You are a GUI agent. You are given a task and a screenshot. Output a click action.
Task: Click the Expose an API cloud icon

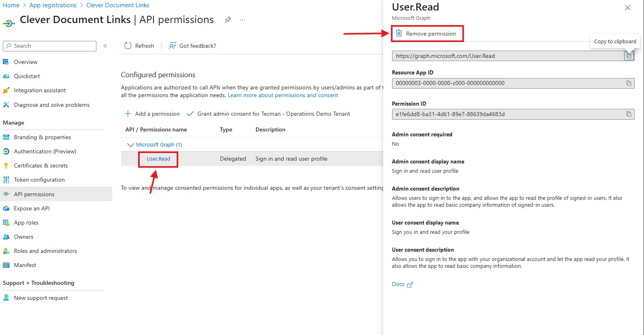[x=6, y=208]
